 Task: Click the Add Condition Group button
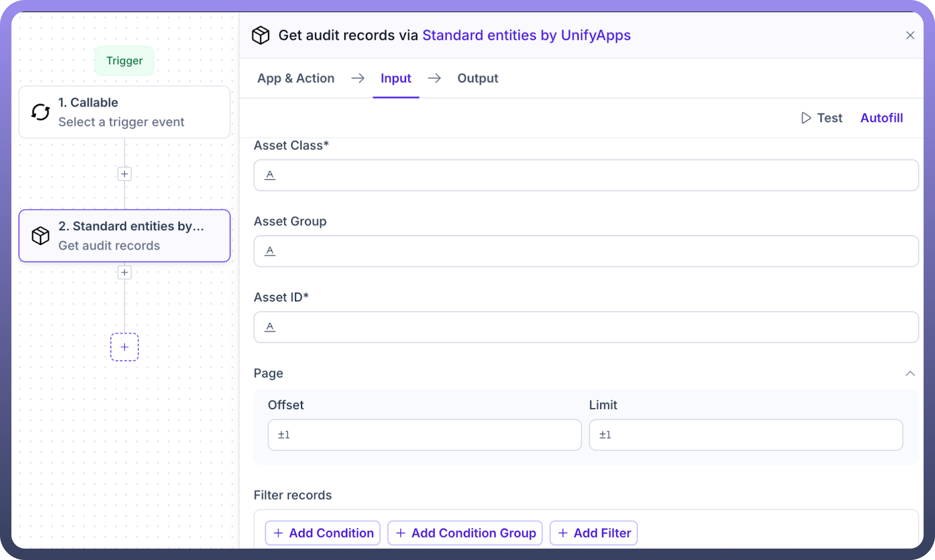tap(465, 533)
